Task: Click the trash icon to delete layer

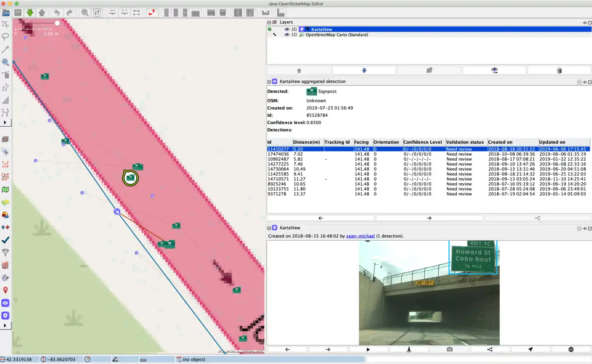Action: point(559,71)
